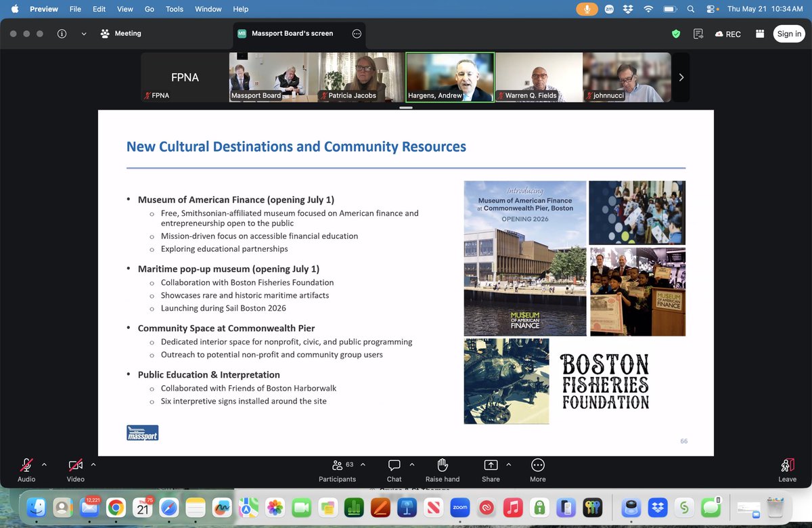Open Trash in the Dock
The width and height of the screenshot is (812, 528).
(775, 507)
